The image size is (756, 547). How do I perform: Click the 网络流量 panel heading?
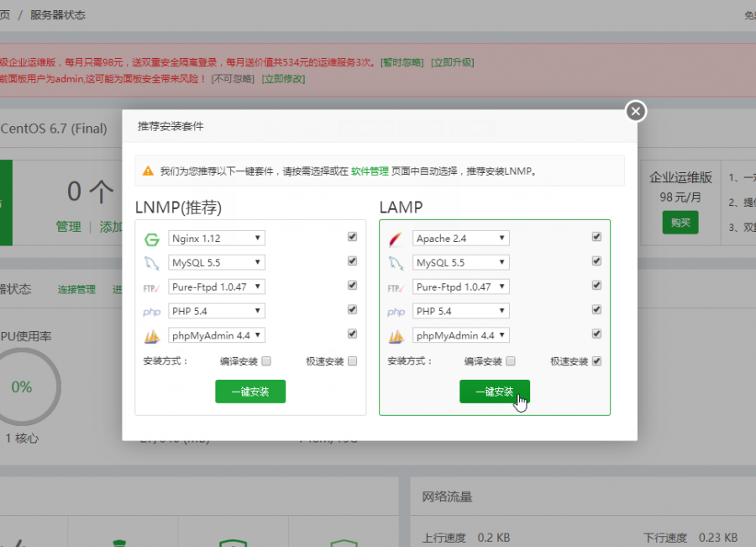[x=447, y=497]
